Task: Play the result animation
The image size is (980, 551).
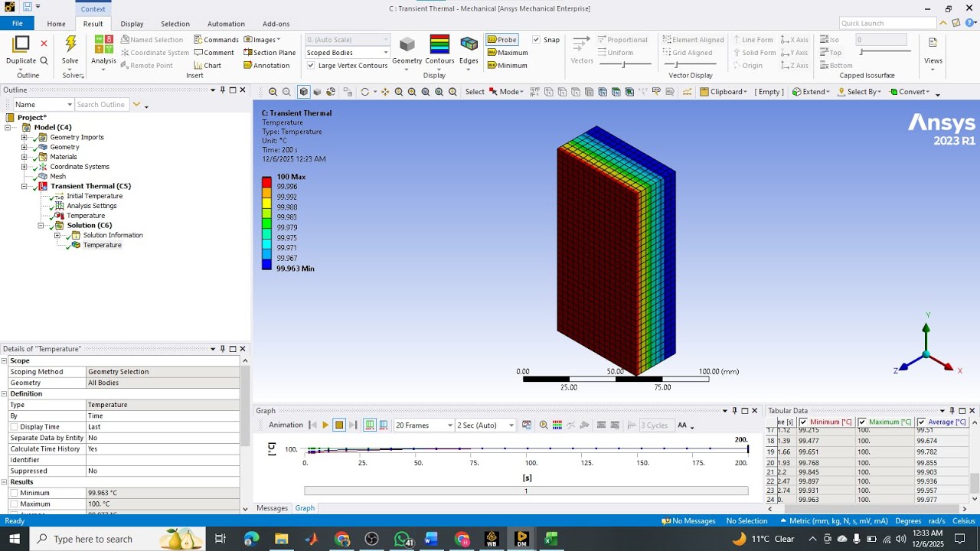Action: 325,425
